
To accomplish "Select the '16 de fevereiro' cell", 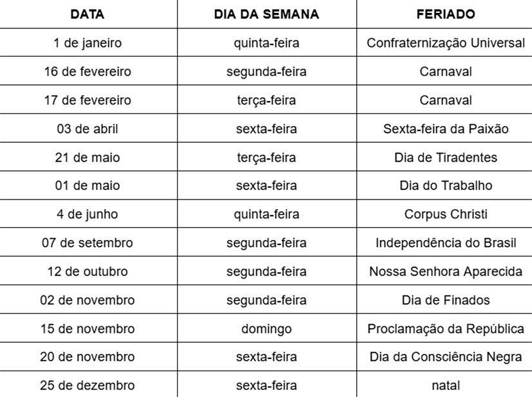I will 88,71.
